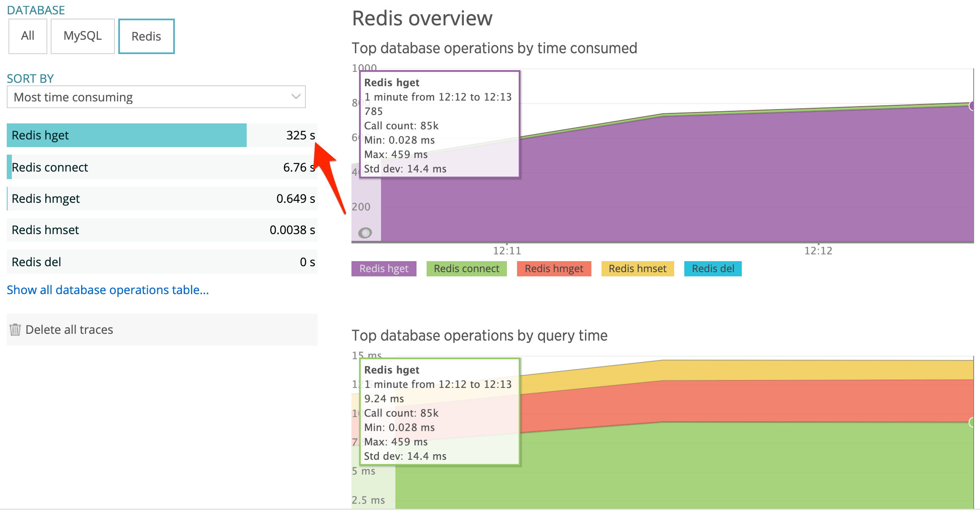The height and width of the screenshot is (513, 980).
Task: Click the yellow hmset band in query time chart
Action: pos(760,370)
